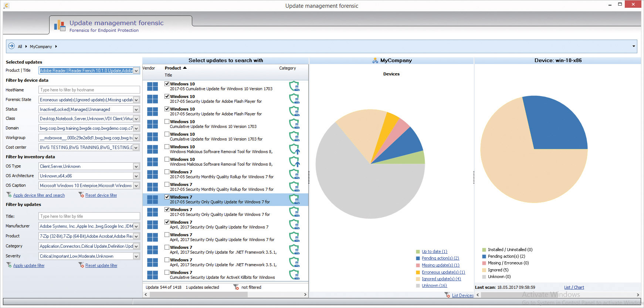Open the OS Type dropdown
644x308 pixels.
(136, 166)
